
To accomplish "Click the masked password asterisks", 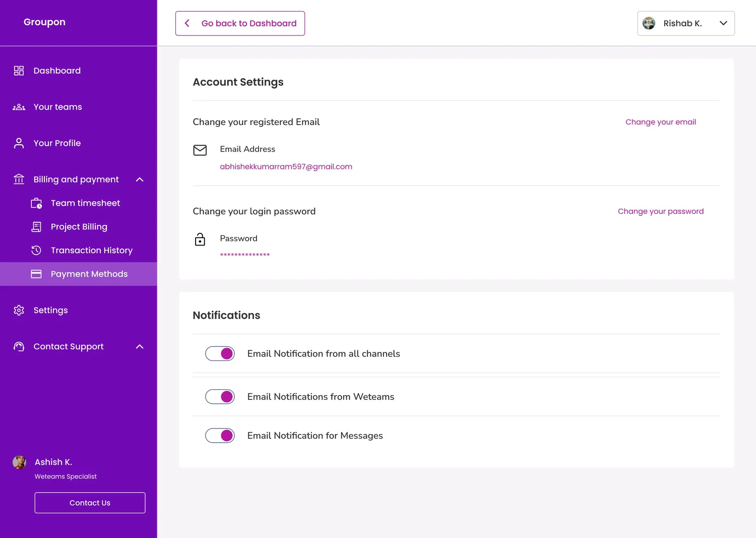I will (x=245, y=255).
